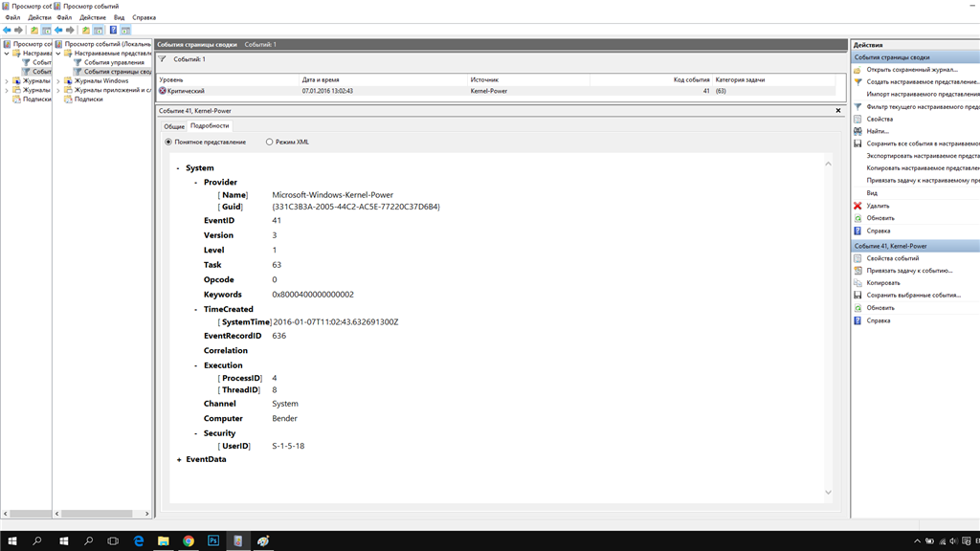Sort by the 'Уровень' column header
The image size is (980, 551).
228,80
